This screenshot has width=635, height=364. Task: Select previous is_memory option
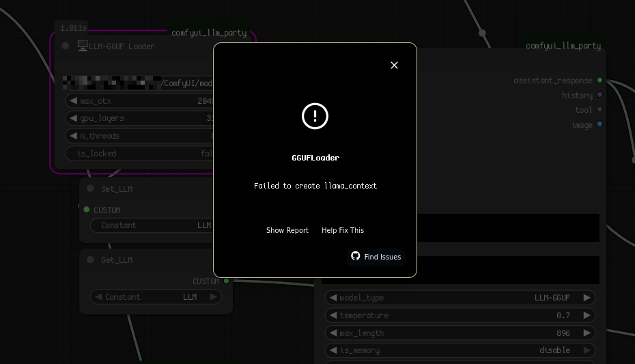pos(333,350)
